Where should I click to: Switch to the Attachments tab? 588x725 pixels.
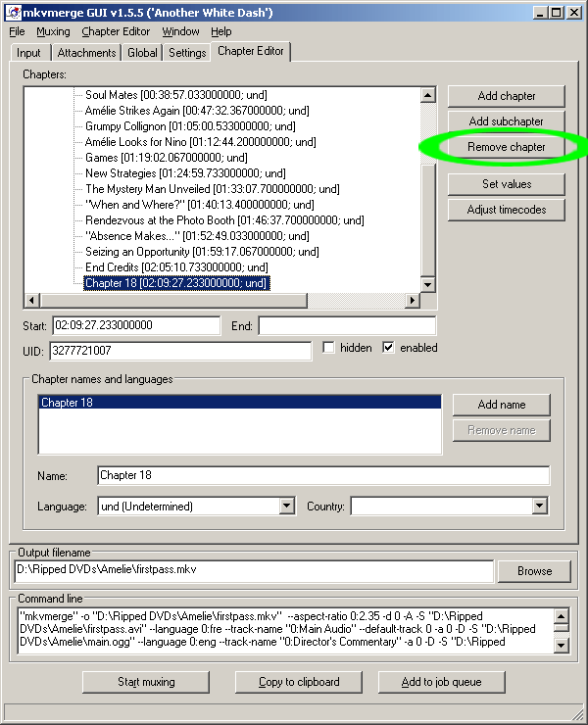[86, 53]
